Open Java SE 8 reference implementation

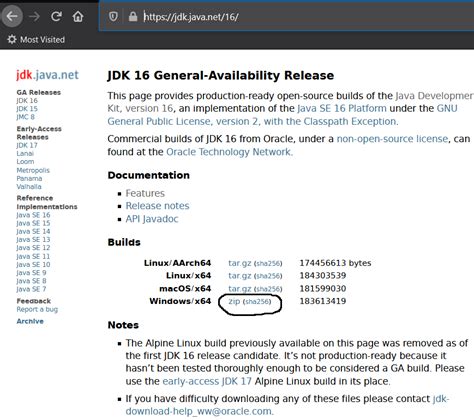click(x=31, y=281)
